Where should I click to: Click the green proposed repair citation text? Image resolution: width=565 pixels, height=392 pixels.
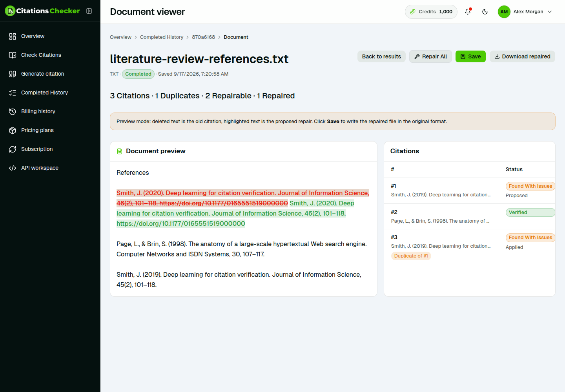pos(235,214)
